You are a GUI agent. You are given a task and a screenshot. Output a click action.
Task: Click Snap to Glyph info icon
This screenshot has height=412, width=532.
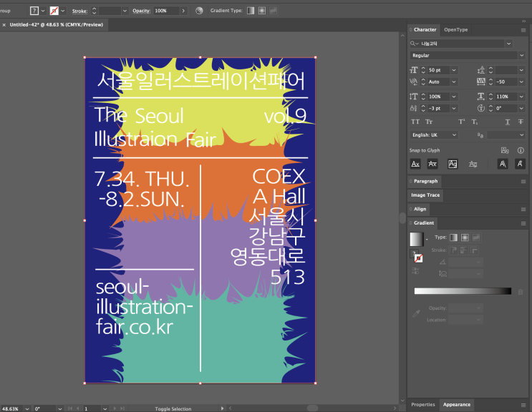point(521,150)
